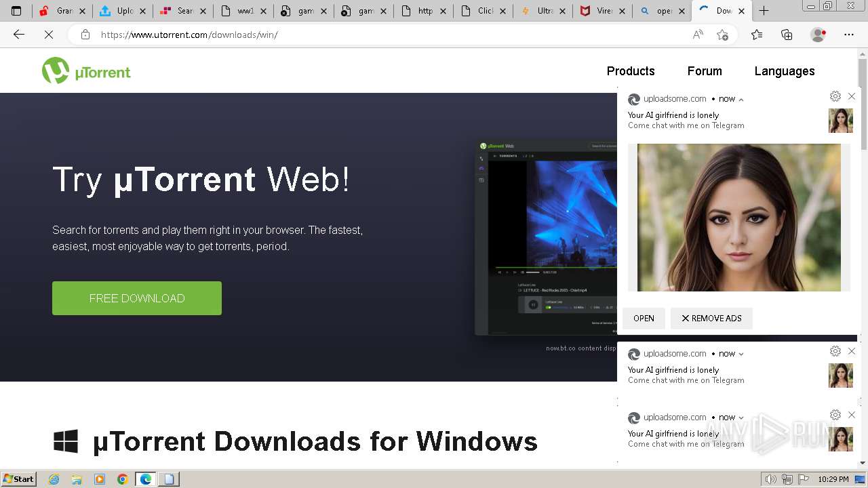This screenshot has width=868, height=488.
Task: Click the browser back arrow
Action: (19, 35)
